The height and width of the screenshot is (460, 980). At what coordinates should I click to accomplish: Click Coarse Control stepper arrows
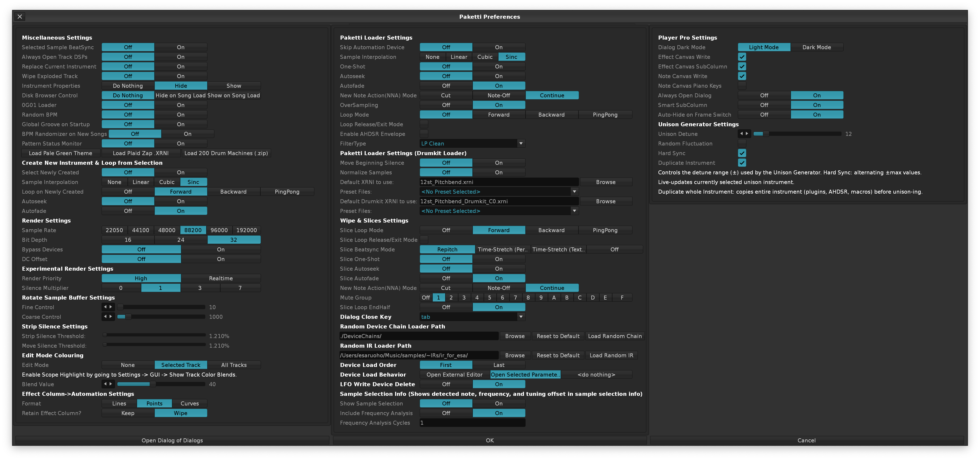[x=108, y=317]
